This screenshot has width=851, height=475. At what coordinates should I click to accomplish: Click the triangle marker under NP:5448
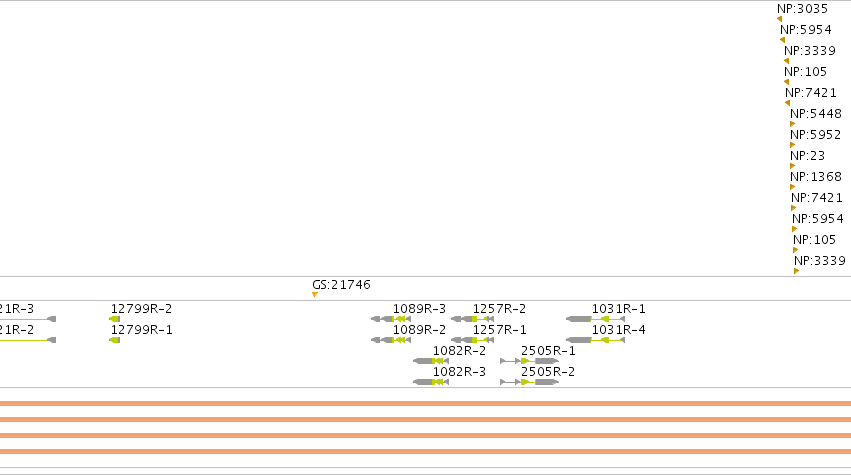point(792,124)
